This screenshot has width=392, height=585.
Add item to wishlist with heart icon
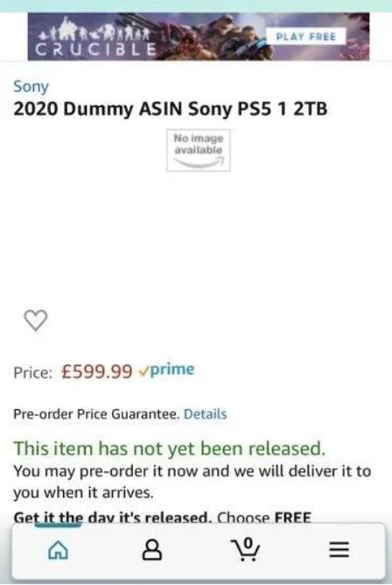coord(36,321)
